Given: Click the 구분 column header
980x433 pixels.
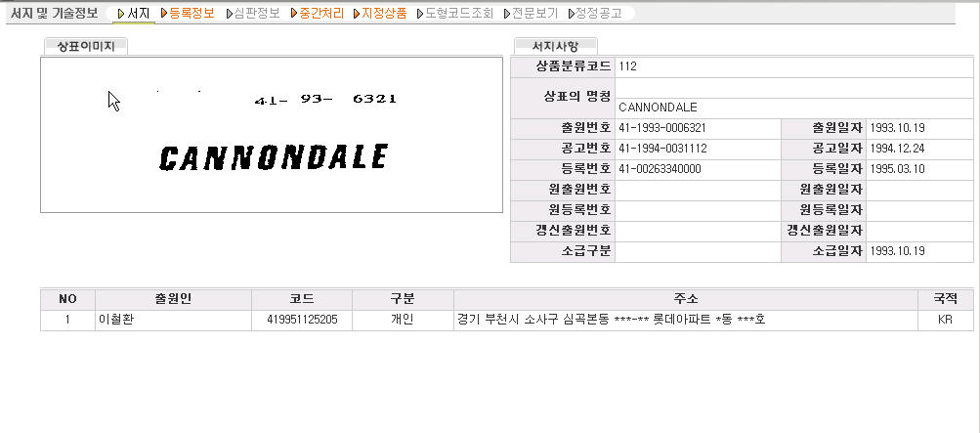Looking at the screenshot, I should [404, 299].
